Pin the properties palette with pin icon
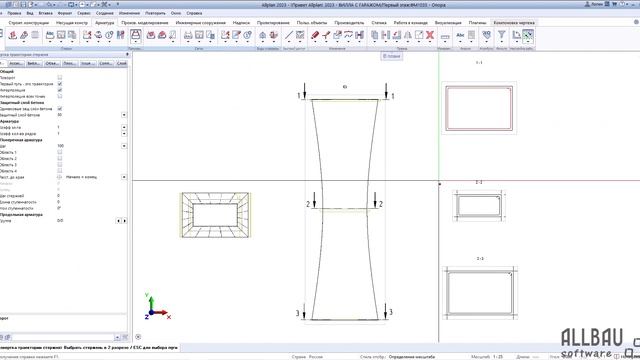Screen dimensions: 640x360 pos(127,54)
